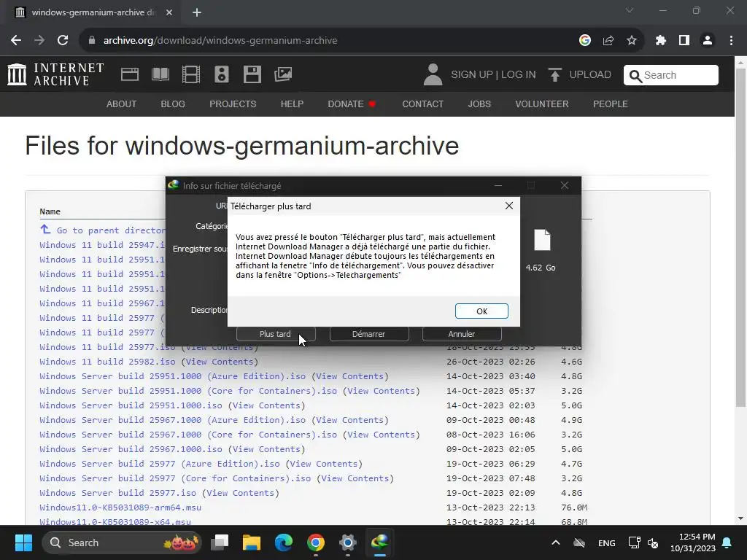The width and height of the screenshot is (747, 560).
Task: Open the Audio speaker icon
Action: pyautogui.click(x=222, y=74)
